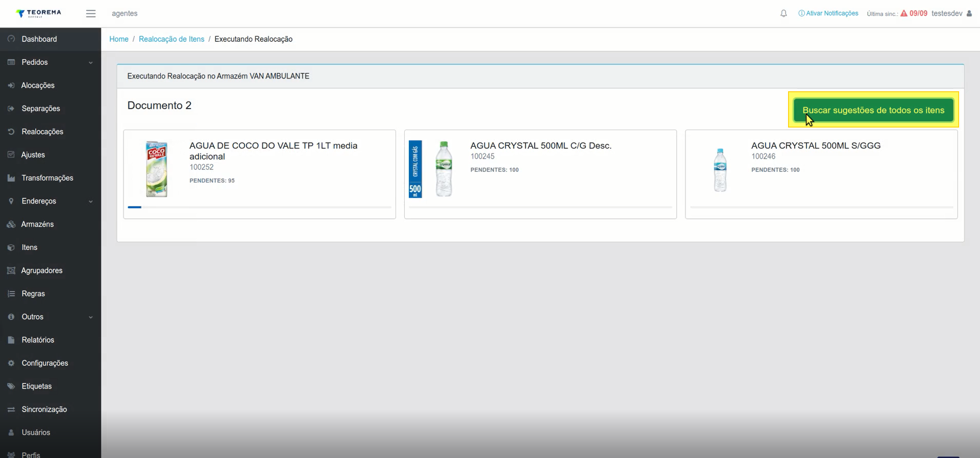Click the Alocações sidebar icon
This screenshot has height=458, width=980.
[x=11, y=85]
